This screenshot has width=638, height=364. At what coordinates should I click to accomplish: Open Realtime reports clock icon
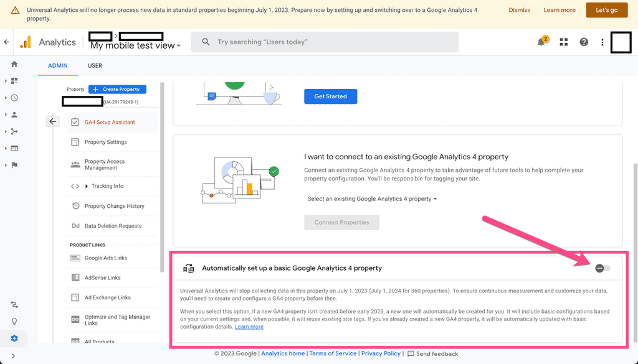tap(14, 98)
